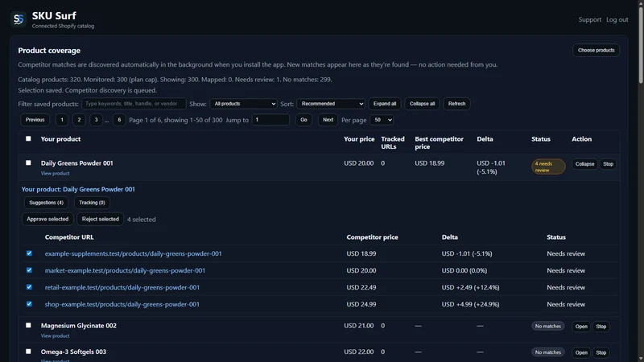Open the Omega-3 Softgels 003 row details
The image size is (644, 362).
[581, 352]
